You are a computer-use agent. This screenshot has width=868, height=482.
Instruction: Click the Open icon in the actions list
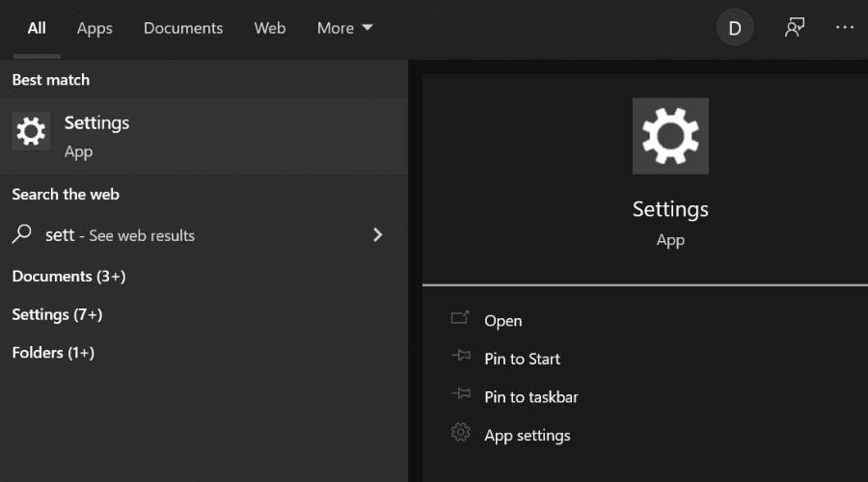point(460,318)
